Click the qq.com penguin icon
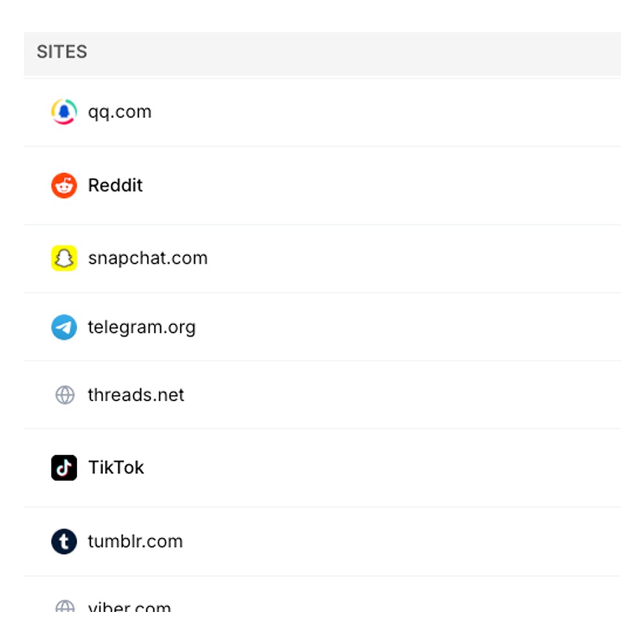 (x=64, y=111)
